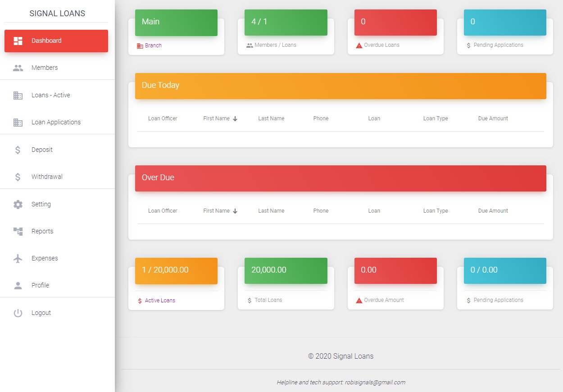Click the Deposit dollar sign icon
The height and width of the screenshot is (392, 563).
point(18,150)
